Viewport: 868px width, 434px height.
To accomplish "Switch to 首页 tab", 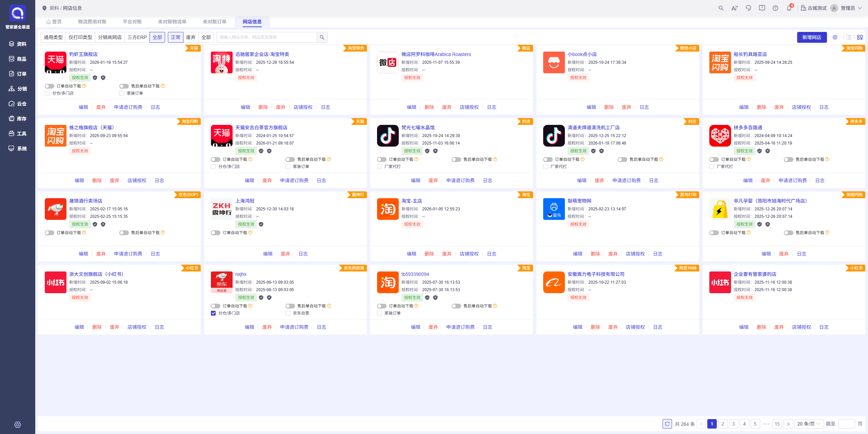I will coord(54,22).
